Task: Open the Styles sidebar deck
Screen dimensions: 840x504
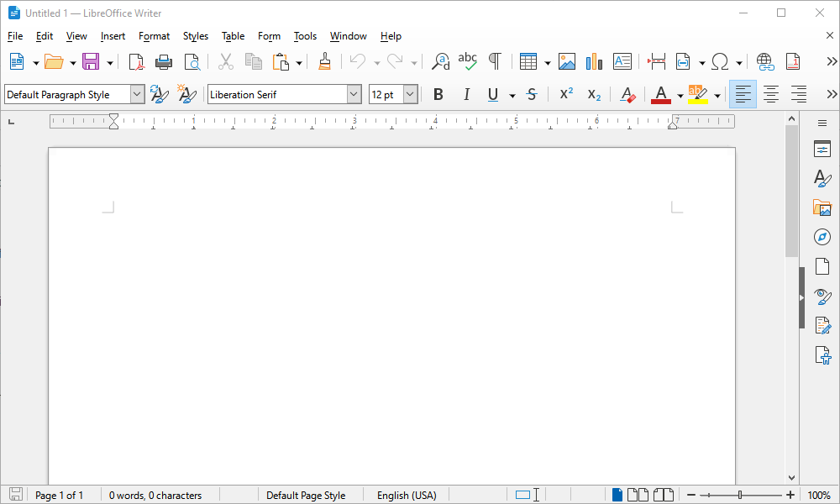Action: click(x=822, y=178)
